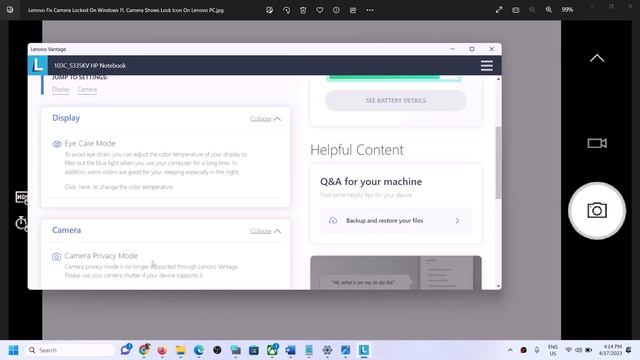The image size is (640, 360).
Task: Open Microsoft Edge from the taskbar
Action: click(199, 350)
